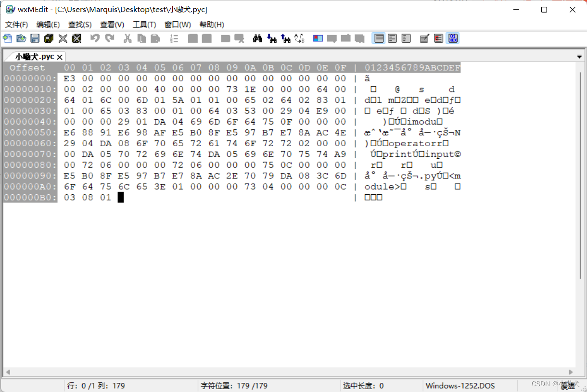This screenshot has height=392, width=587.
Task: Open the tab list dropdown arrow
Action: (x=579, y=57)
